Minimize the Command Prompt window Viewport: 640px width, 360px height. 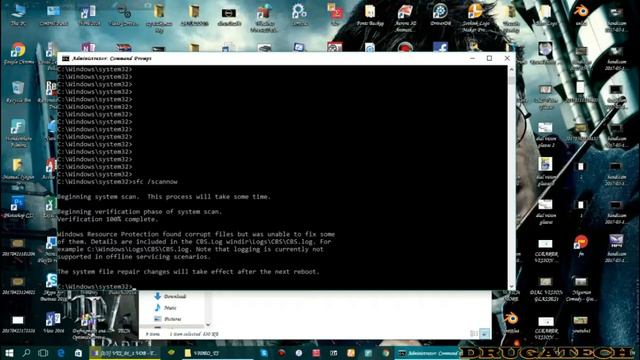pyautogui.click(x=472, y=58)
